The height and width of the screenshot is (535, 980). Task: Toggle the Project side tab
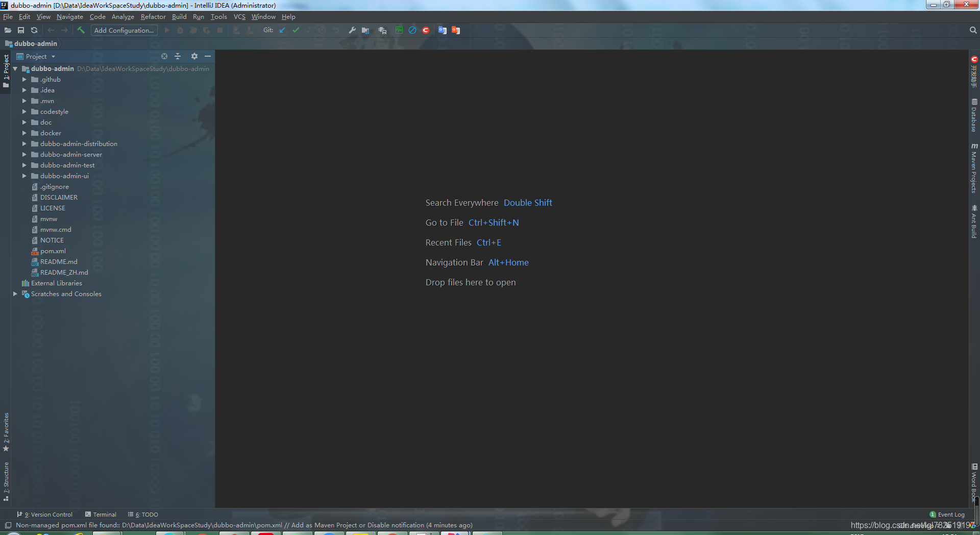pos(6,70)
